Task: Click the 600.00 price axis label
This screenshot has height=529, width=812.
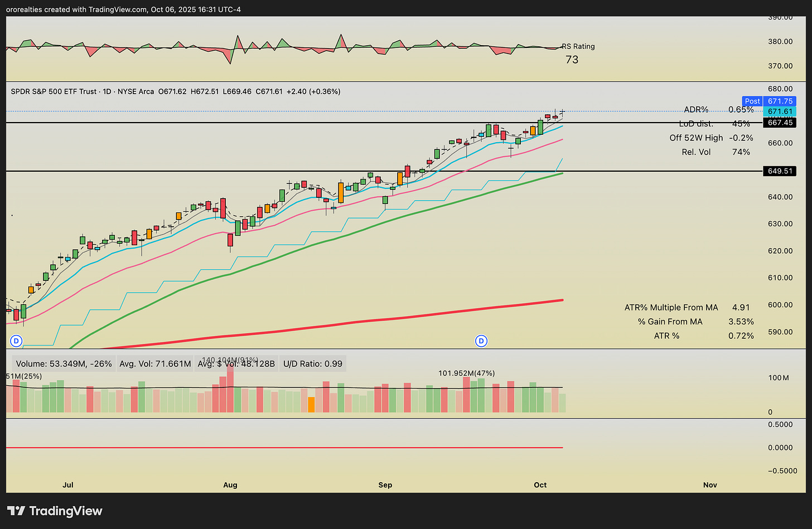Action: 780,305
